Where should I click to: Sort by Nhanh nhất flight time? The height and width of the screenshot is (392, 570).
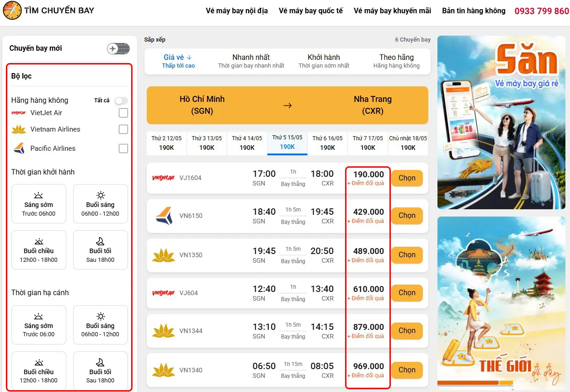pos(251,61)
